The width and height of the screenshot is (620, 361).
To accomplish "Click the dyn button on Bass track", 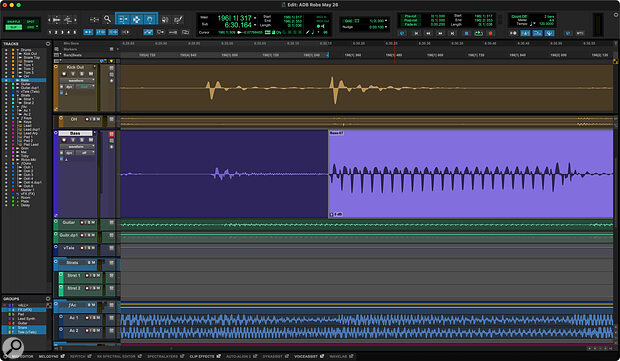I will pos(69,153).
